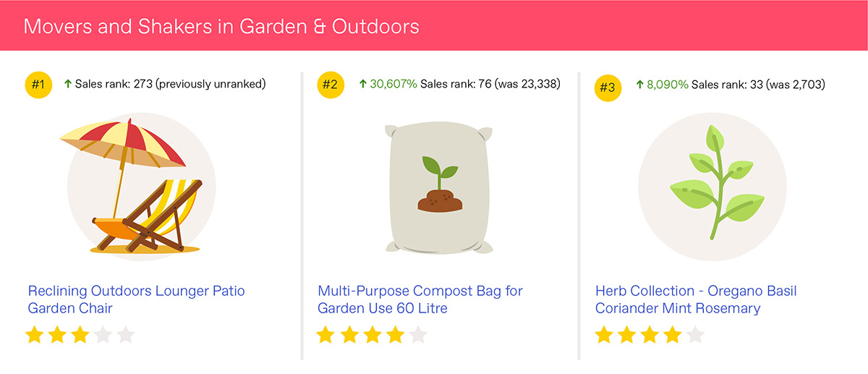This screenshot has width=868, height=374.
Task: Click the #3 rank badge
Action: tap(608, 88)
